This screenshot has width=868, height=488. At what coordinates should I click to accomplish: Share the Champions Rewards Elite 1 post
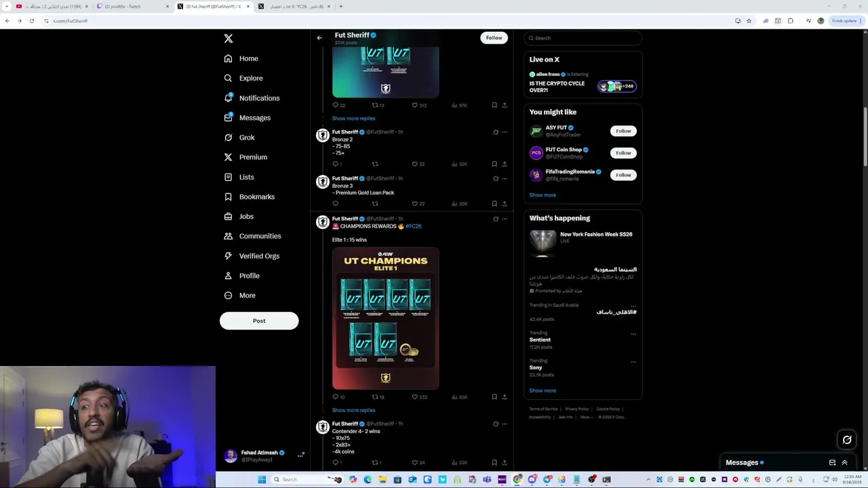(504, 397)
